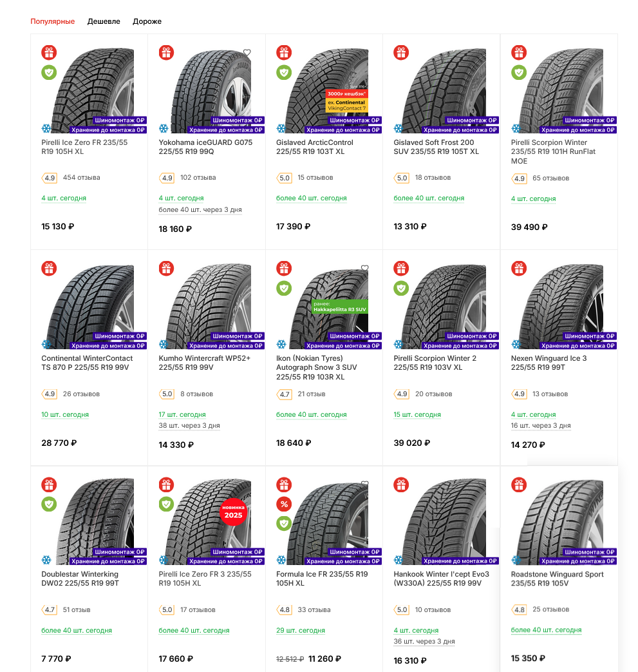The height and width of the screenshot is (672, 638).
Task: Click percent discount badge on Formula Ice FR
Action: click(x=284, y=504)
